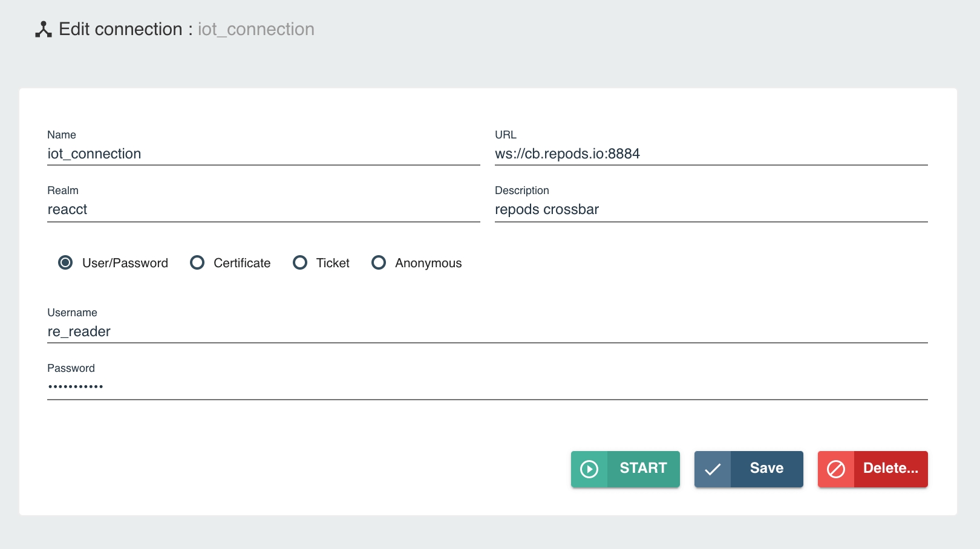Click the grey iot_connection title text

(x=256, y=30)
